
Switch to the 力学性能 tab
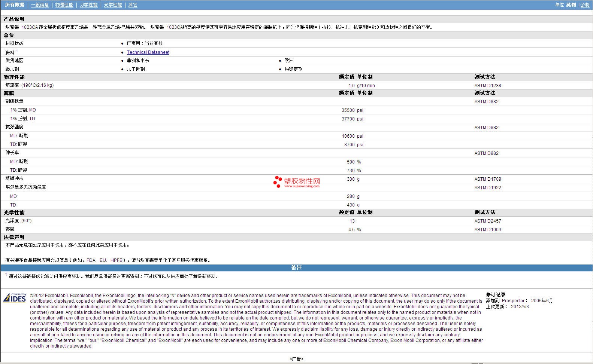(x=88, y=5)
